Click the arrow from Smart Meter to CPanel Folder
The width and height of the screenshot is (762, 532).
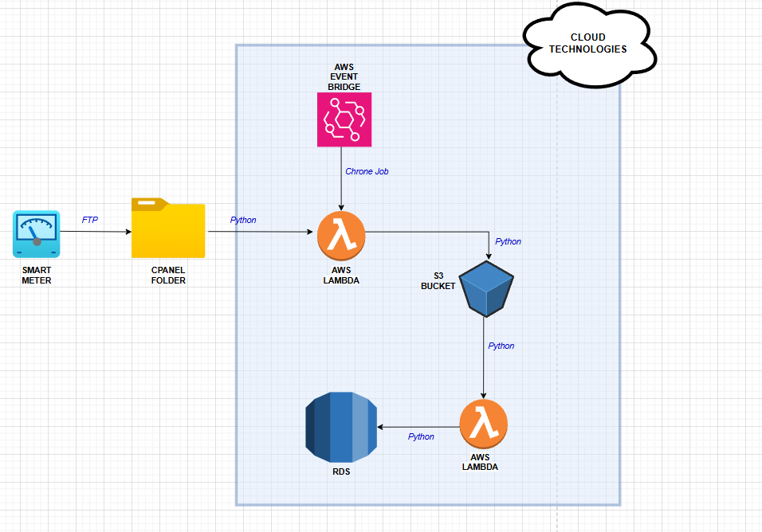[96, 233]
